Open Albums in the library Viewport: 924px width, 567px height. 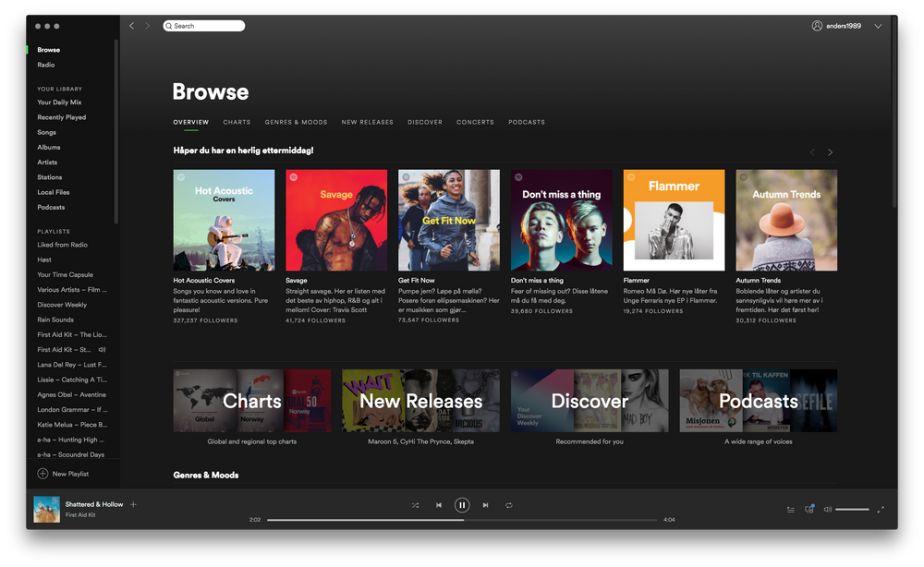point(49,147)
